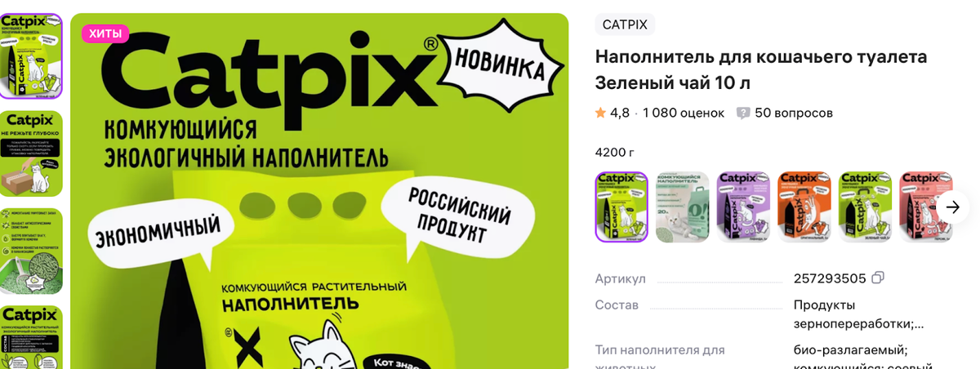Show next product variants with arrow
Viewport: 980px width, 369px height.
(952, 207)
